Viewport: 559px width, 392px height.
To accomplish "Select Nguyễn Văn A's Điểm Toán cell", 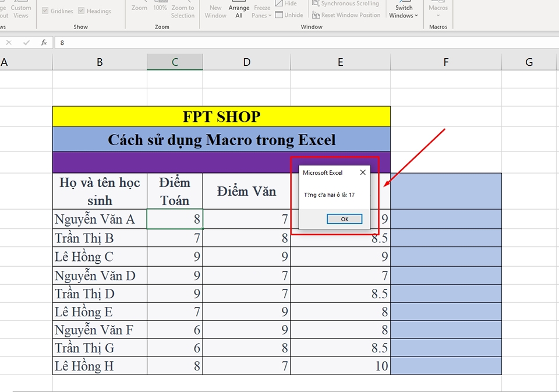I will pos(175,219).
